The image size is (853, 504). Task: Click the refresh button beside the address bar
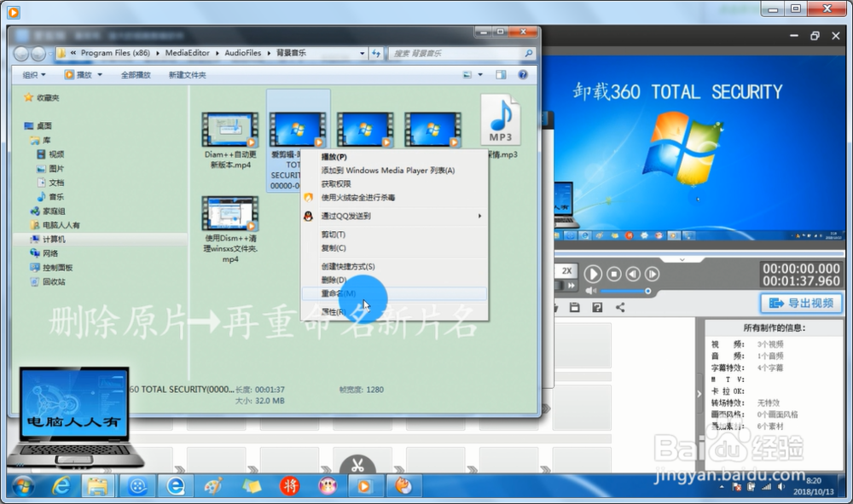pyautogui.click(x=376, y=53)
